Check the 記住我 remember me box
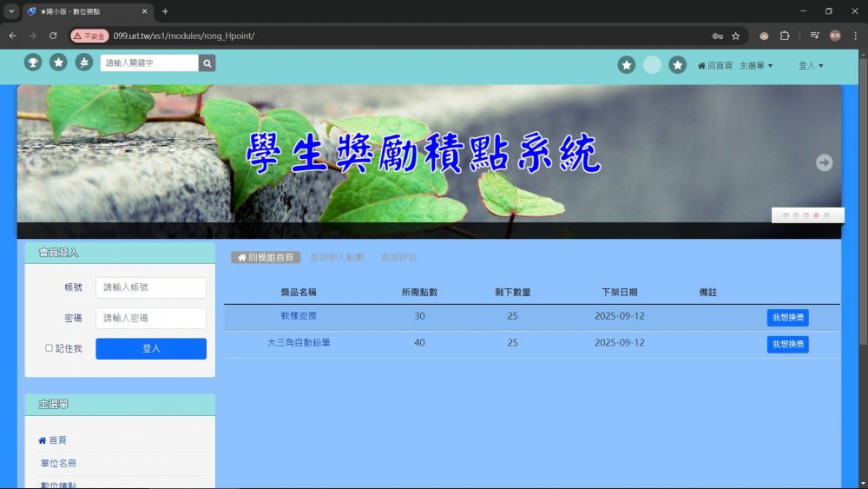868x489 pixels. point(49,348)
